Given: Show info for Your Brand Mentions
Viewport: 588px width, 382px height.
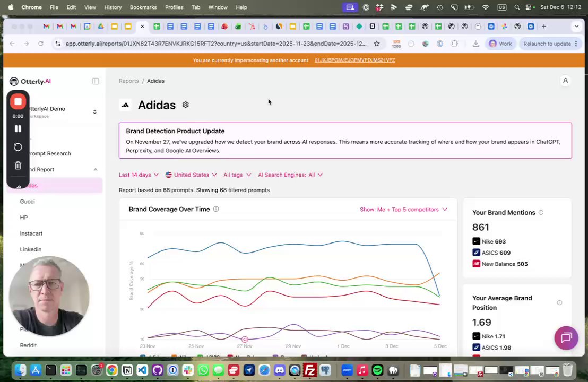Looking at the screenshot, I should (541, 213).
